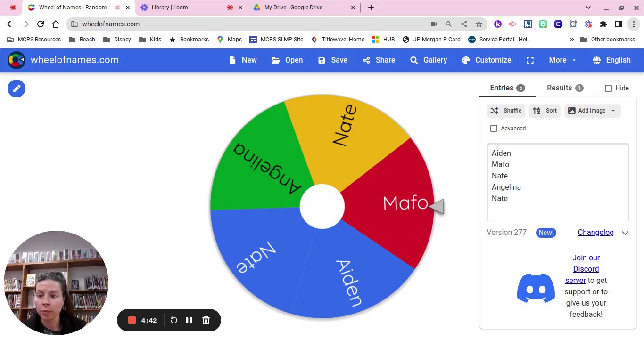Open the Disney bookmark folder
This screenshot has height=339, width=644.
point(117,40)
